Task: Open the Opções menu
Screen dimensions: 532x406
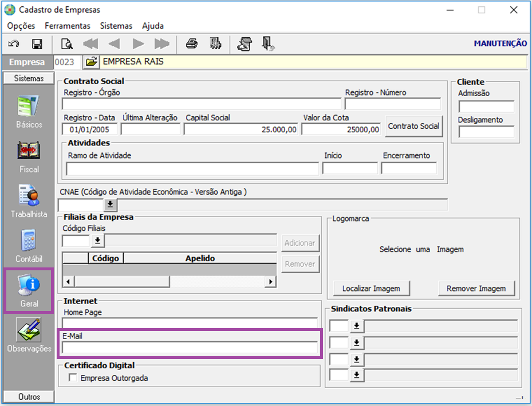Action: tap(21, 26)
